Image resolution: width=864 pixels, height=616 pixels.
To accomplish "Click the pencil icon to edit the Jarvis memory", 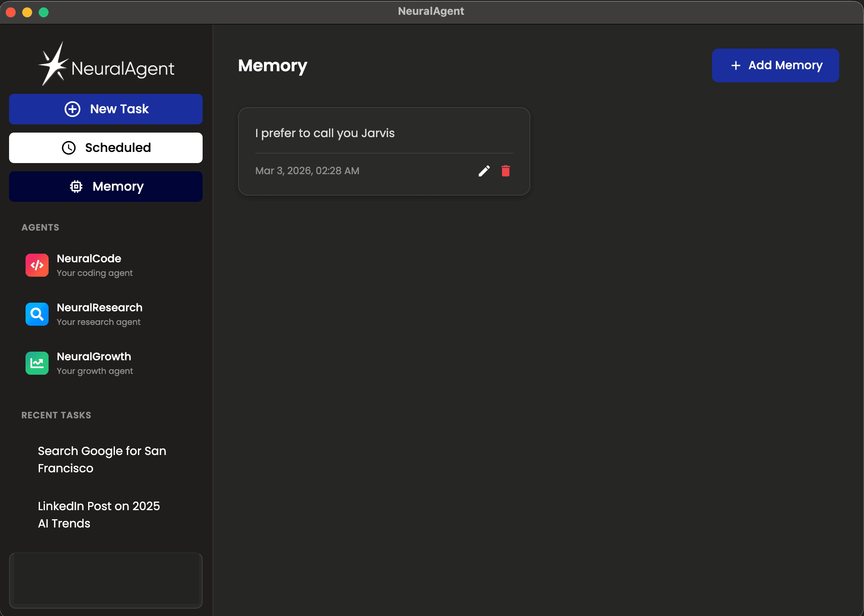I will point(484,170).
